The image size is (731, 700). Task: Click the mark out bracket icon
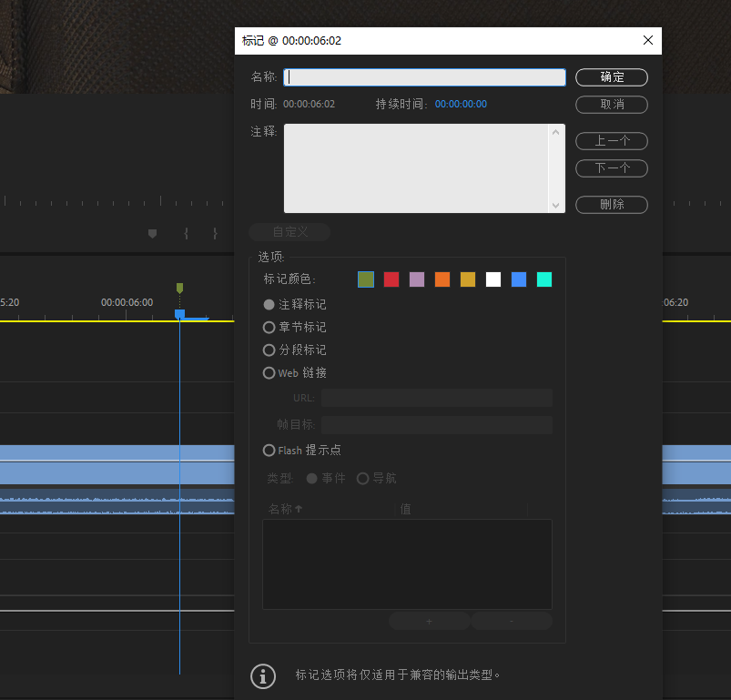coord(215,233)
